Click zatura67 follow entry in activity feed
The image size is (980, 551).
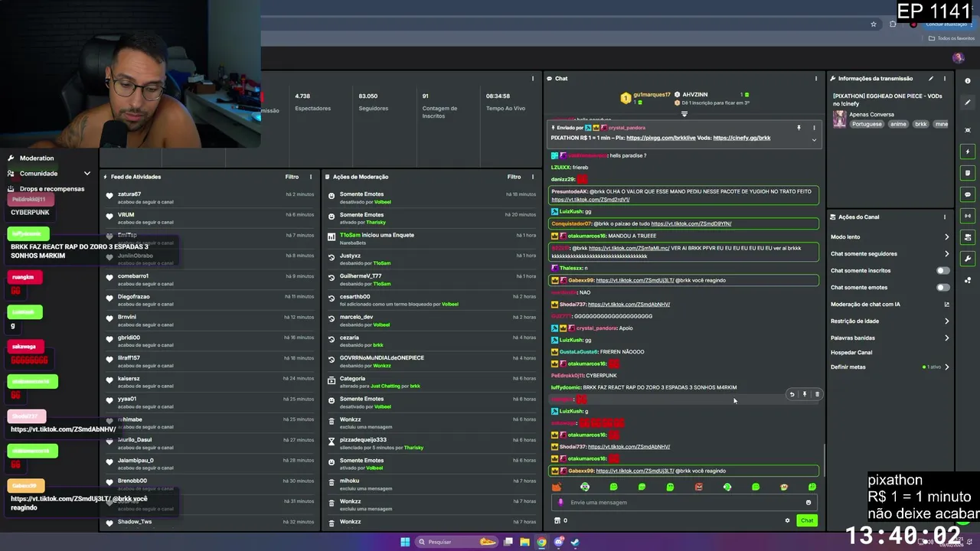(x=211, y=197)
